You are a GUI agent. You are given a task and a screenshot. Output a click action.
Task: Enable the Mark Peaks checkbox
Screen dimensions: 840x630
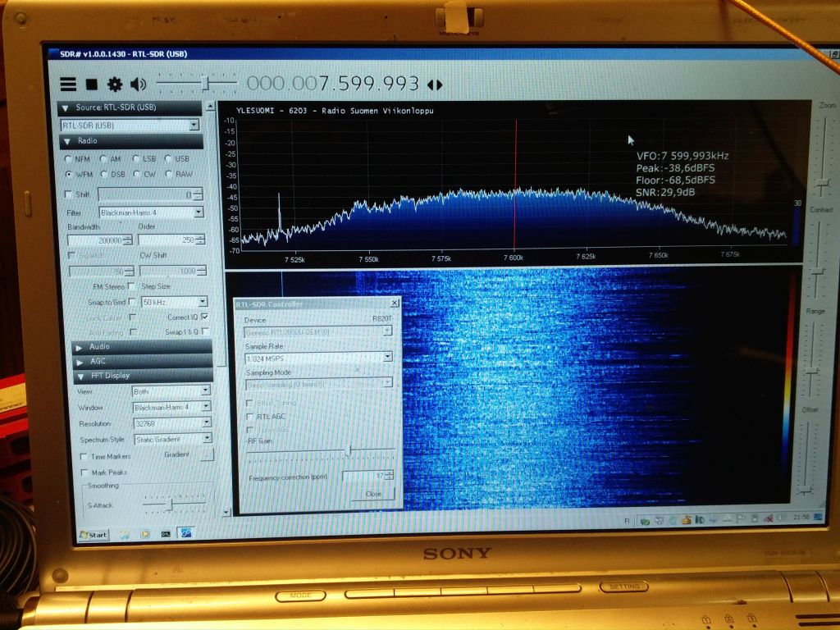point(84,472)
